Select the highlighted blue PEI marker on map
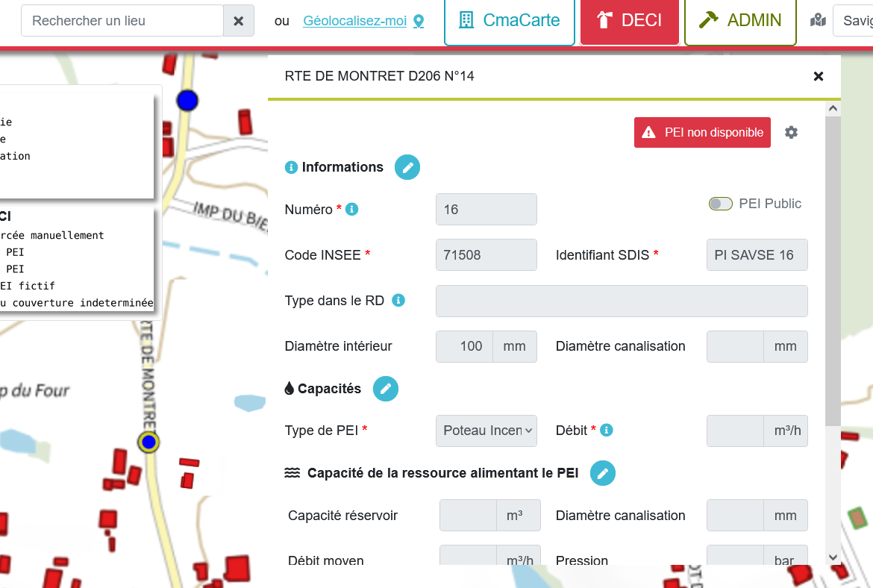This screenshot has width=873, height=588. (x=148, y=442)
